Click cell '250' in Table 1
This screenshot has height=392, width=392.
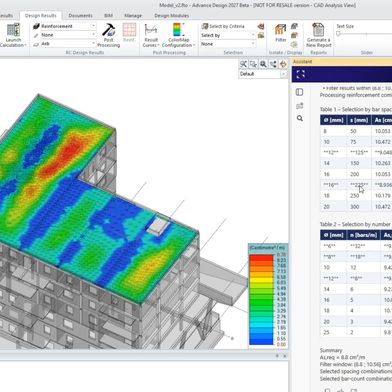(x=355, y=196)
